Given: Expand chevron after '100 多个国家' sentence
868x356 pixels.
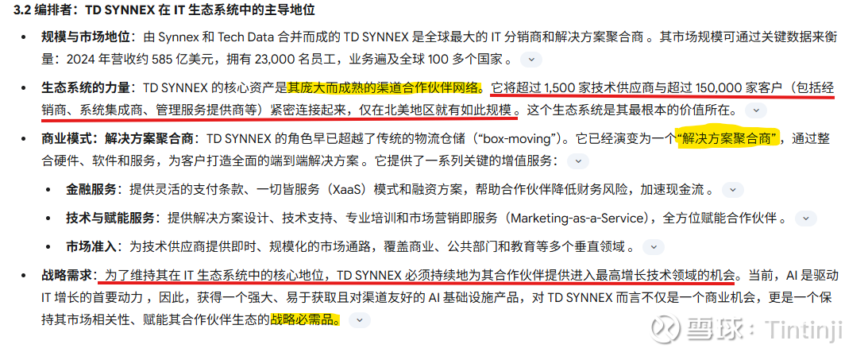Looking at the screenshot, I should click(531, 60).
